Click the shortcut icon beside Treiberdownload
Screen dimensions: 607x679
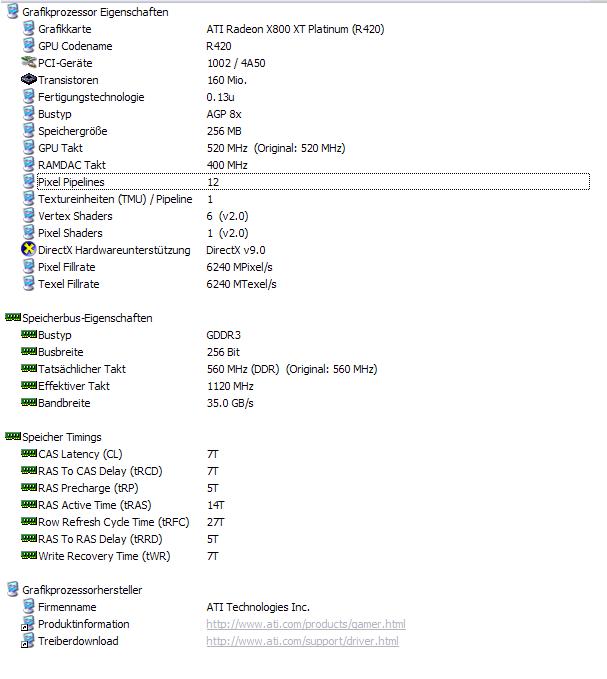[x=28, y=641]
